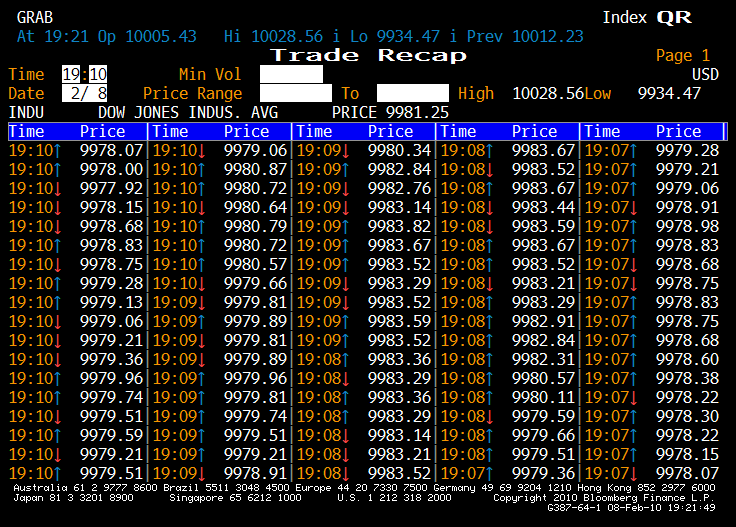Image resolution: width=736 pixels, height=527 pixels.
Task: Click the INDU ticker label
Action: point(26,113)
